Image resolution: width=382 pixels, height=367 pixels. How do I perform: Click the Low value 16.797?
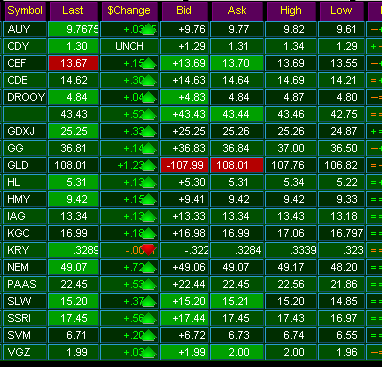[x=341, y=233]
